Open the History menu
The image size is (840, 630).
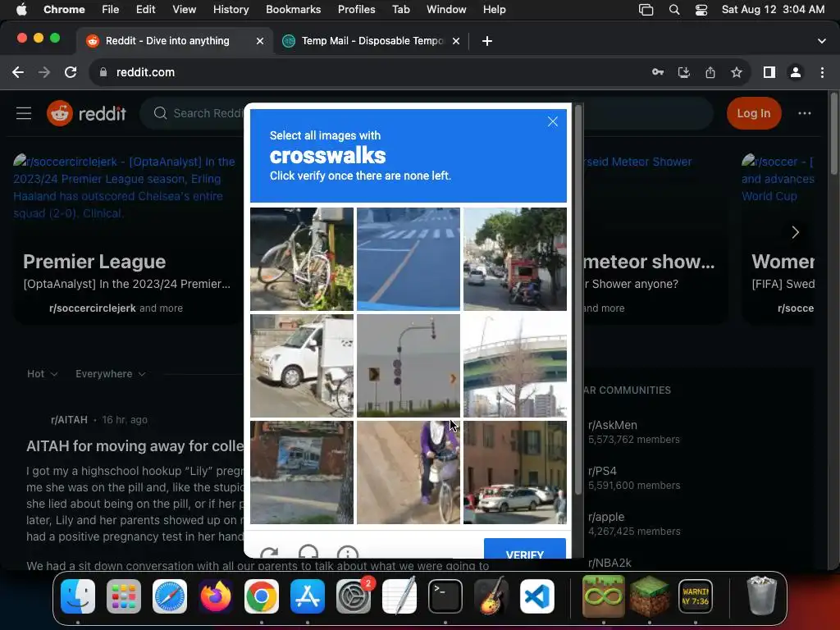point(231,9)
